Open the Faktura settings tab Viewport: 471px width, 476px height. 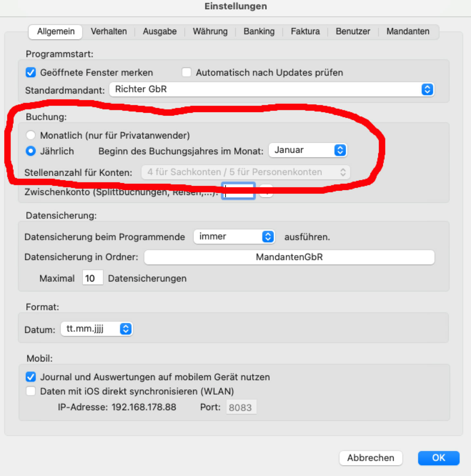[305, 31]
